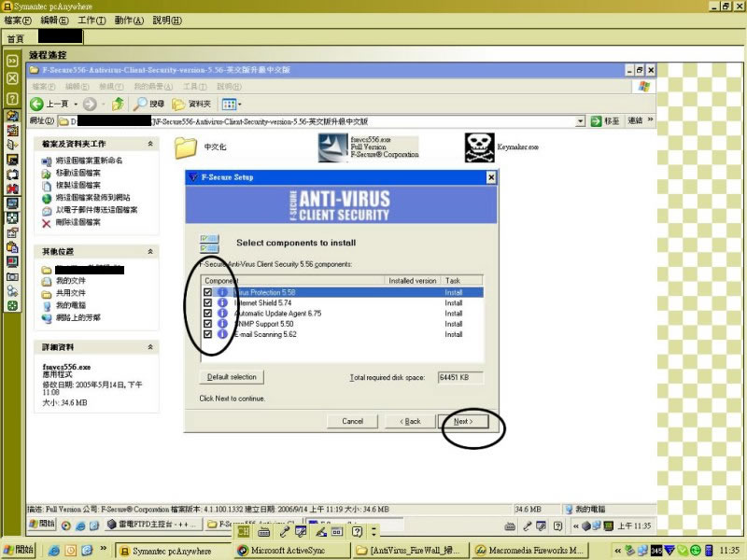Click the Total required disk space field
Viewport: 747px width, 560px height.
tap(460, 377)
